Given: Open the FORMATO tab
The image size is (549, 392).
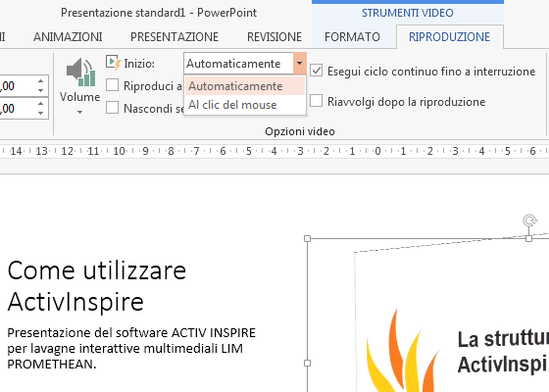Looking at the screenshot, I should pos(352,37).
